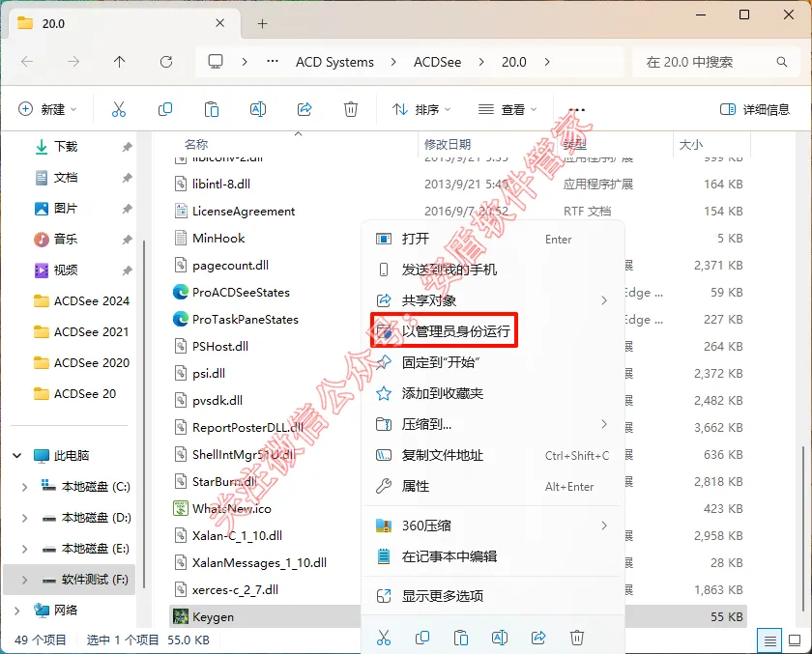Close the 20.0 tab
The height and width of the screenshot is (654, 812).
pos(220,23)
